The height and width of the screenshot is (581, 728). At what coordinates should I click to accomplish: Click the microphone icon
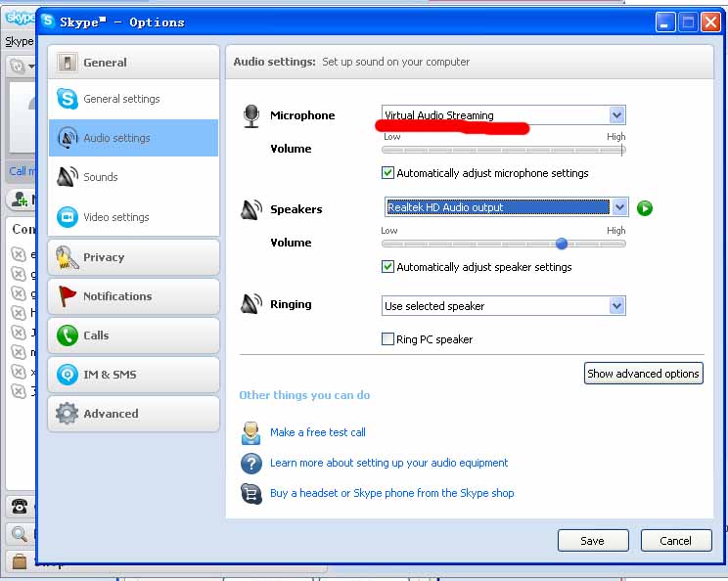tap(251, 116)
